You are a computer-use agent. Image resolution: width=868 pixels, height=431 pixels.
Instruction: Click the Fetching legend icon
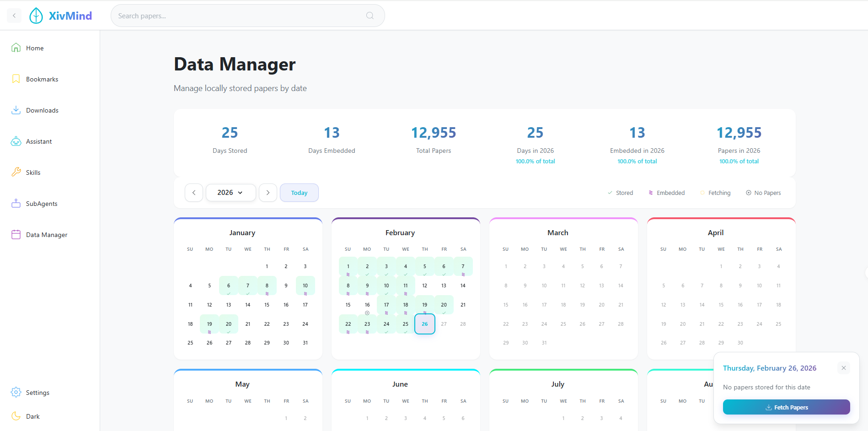point(702,193)
